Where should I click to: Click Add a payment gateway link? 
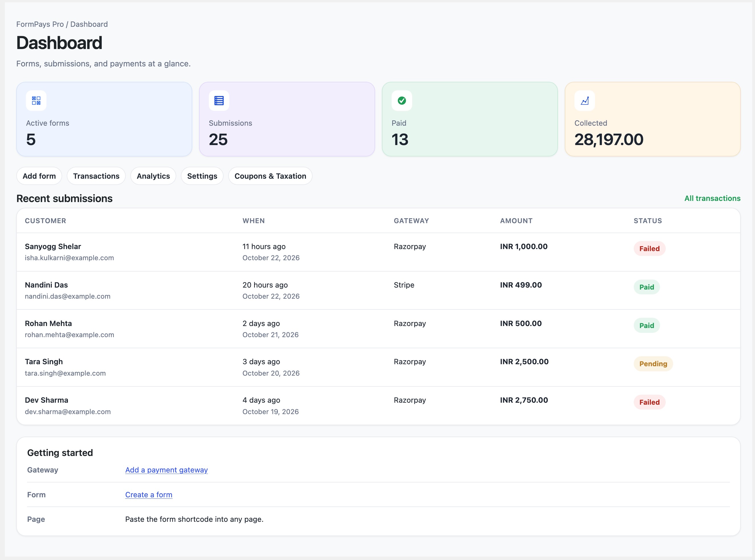pos(167,470)
